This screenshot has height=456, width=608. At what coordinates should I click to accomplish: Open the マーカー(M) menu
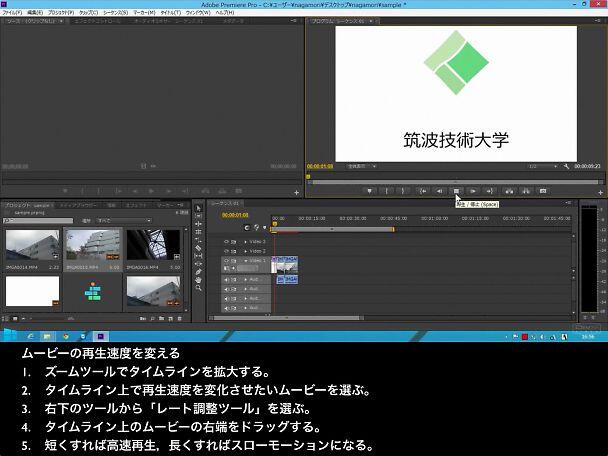click(x=144, y=12)
